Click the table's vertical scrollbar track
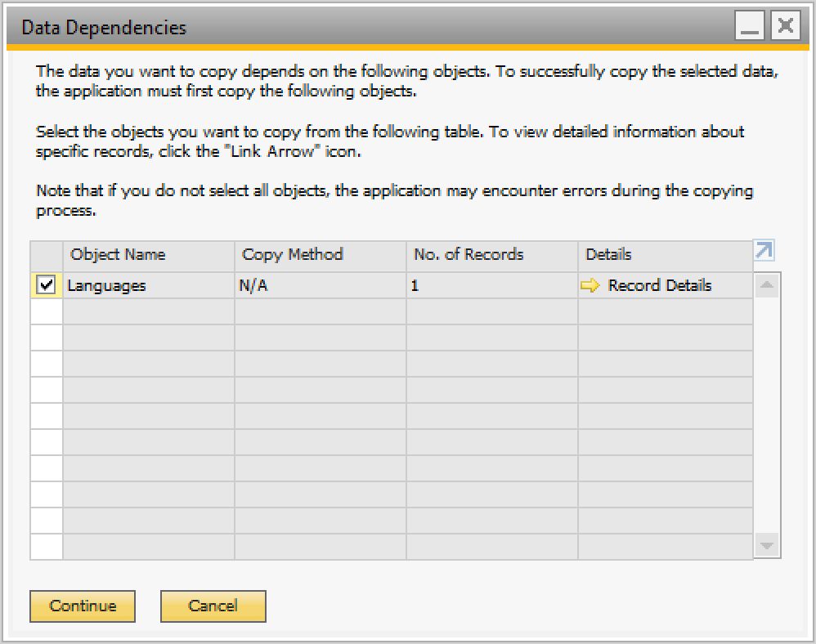This screenshot has width=816, height=644. click(x=767, y=417)
